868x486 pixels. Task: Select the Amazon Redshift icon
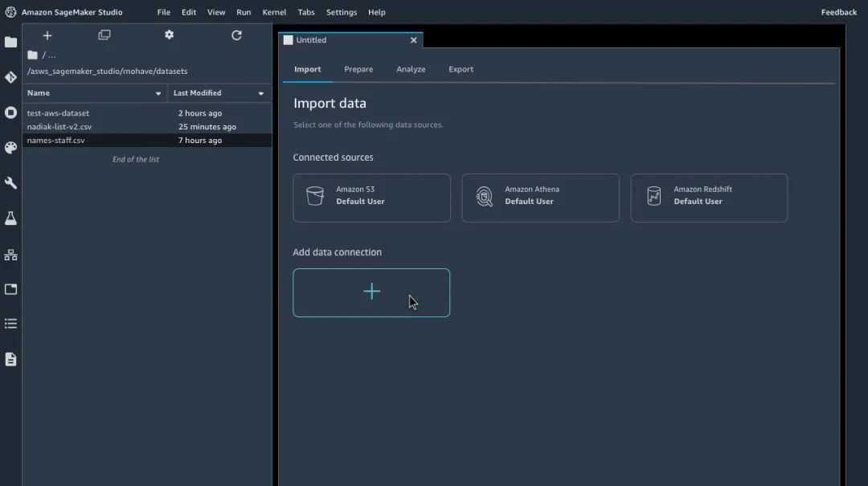pyautogui.click(x=653, y=196)
